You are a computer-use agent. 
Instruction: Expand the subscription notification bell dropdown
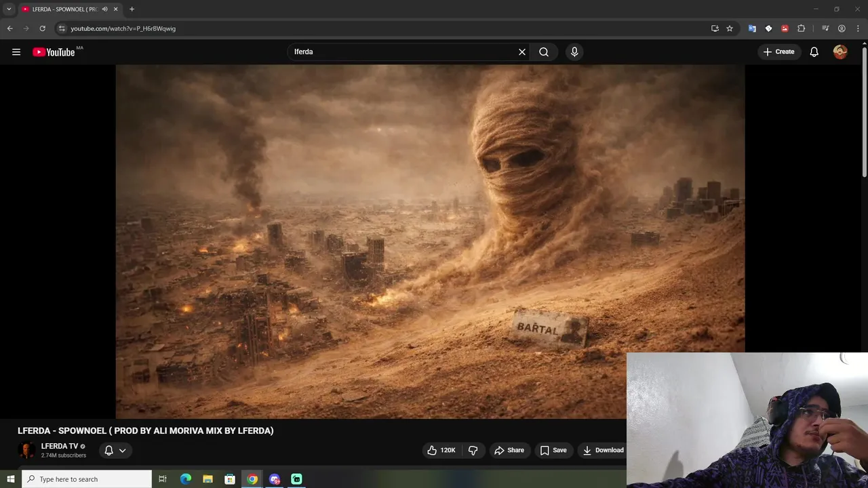[x=115, y=450]
